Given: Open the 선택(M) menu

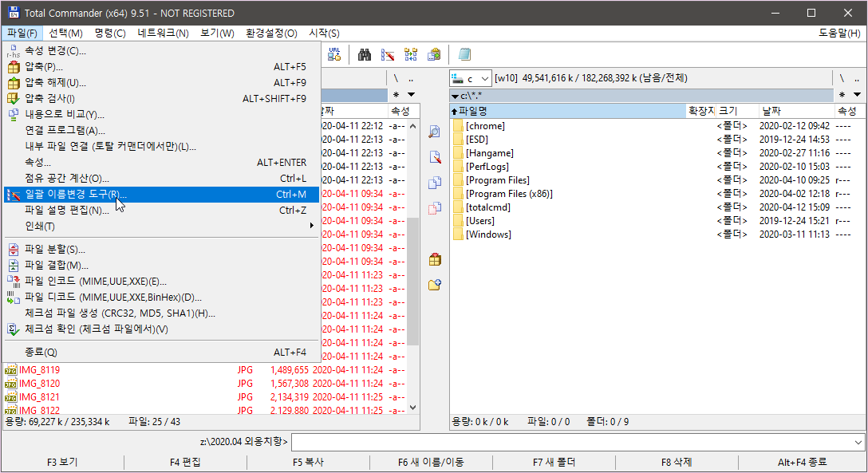Looking at the screenshot, I should pyautogui.click(x=66, y=34).
